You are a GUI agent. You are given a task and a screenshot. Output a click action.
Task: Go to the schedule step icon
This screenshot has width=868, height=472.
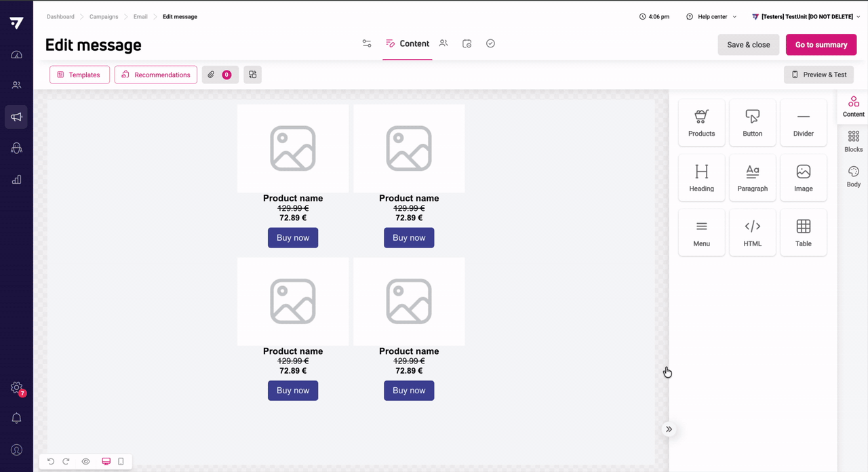[x=467, y=43]
